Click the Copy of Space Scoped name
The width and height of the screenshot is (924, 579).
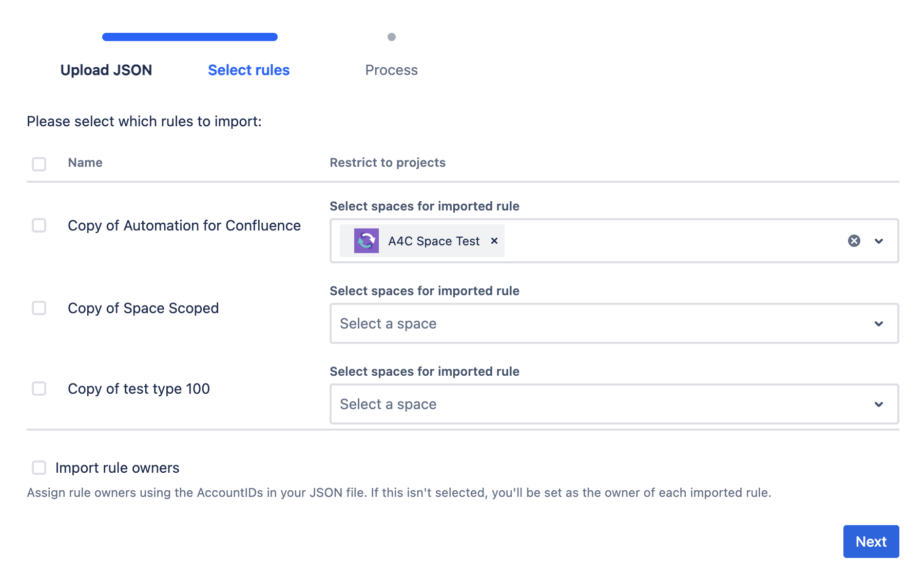[x=143, y=308]
